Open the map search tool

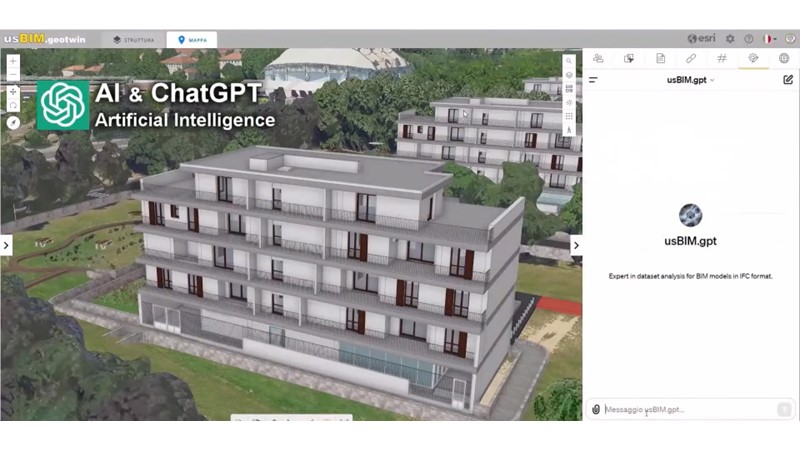click(569, 61)
